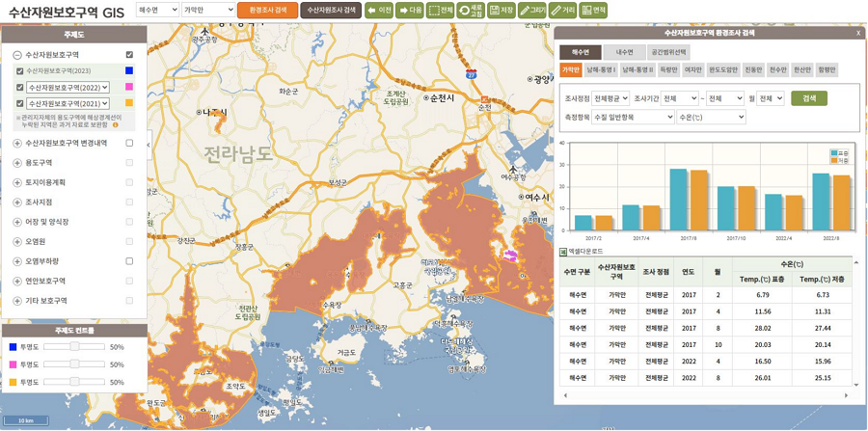Image resolution: width=868 pixels, height=431 pixels.
Task: Close the 환경조사 검색 panel
Action: (858, 33)
